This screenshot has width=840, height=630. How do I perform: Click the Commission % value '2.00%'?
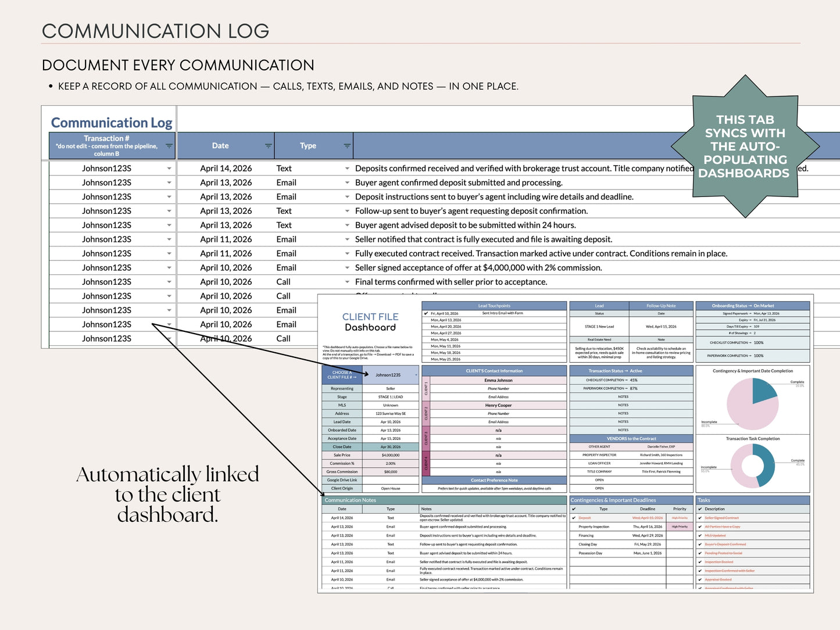coord(391,463)
